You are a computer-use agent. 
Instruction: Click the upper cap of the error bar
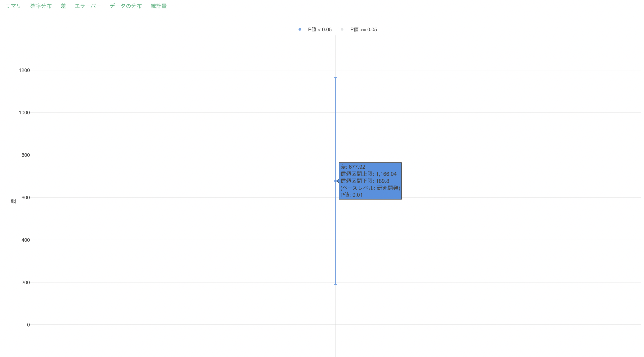click(x=335, y=78)
